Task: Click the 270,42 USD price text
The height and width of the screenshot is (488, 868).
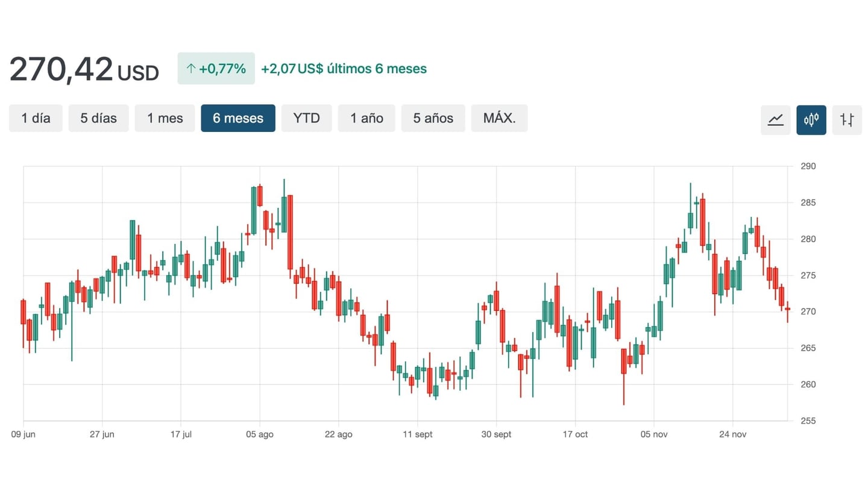Action: coord(83,68)
